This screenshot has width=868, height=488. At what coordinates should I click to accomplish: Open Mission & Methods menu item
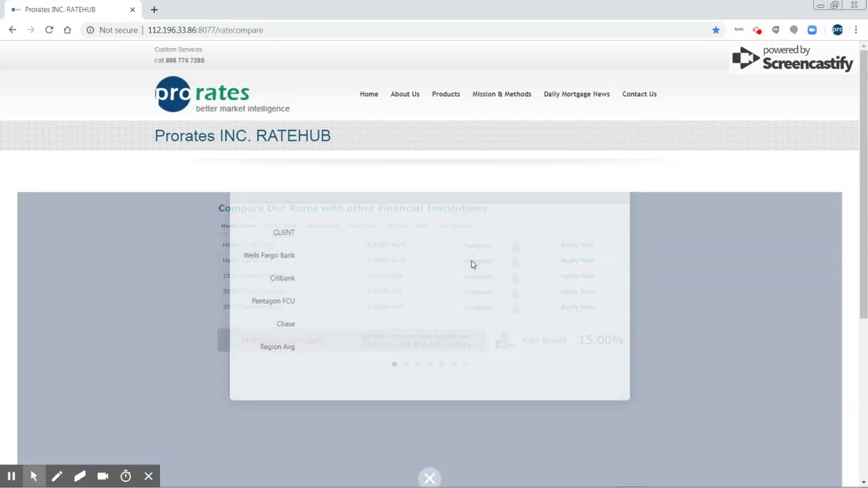coord(502,94)
